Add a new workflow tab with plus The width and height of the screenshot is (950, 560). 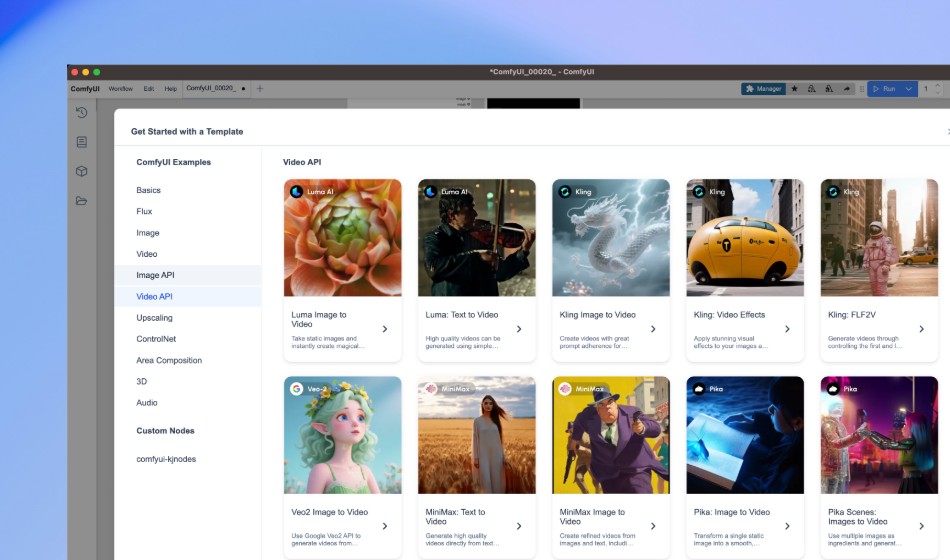pyautogui.click(x=260, y=88)
